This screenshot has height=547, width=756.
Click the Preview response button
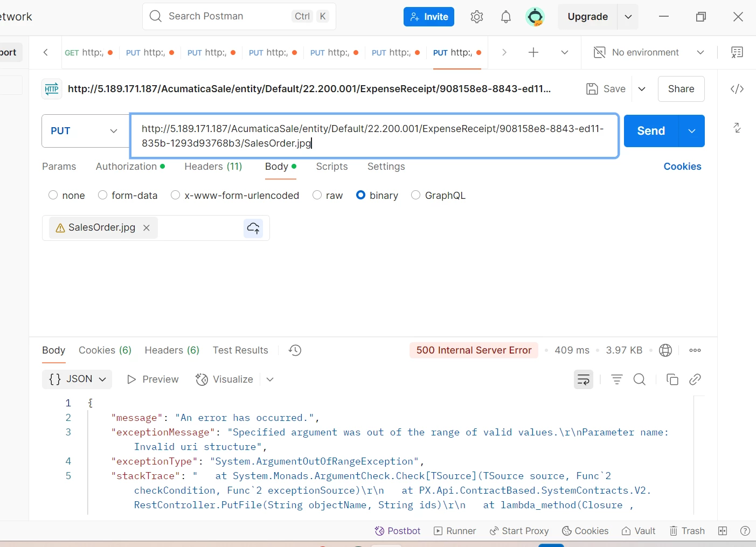152,379
